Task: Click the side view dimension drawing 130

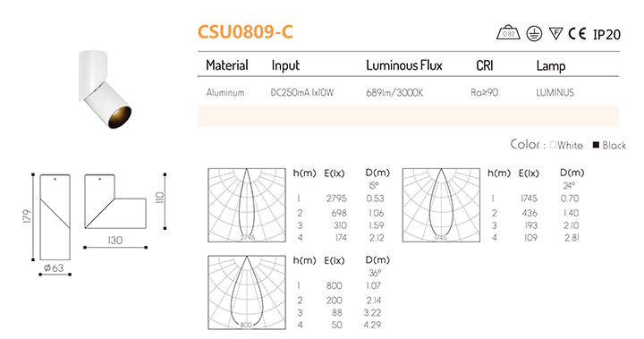Action: click(115, 211)
